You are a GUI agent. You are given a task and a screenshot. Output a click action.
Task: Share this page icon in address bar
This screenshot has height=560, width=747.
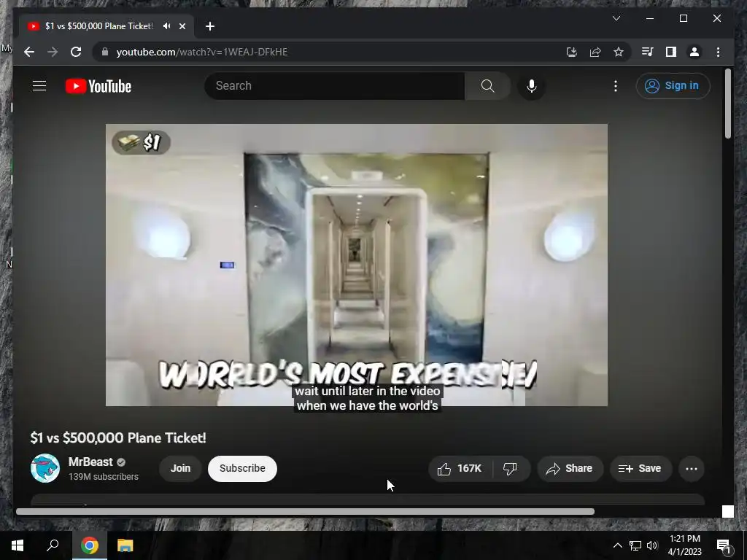point(595,52)
